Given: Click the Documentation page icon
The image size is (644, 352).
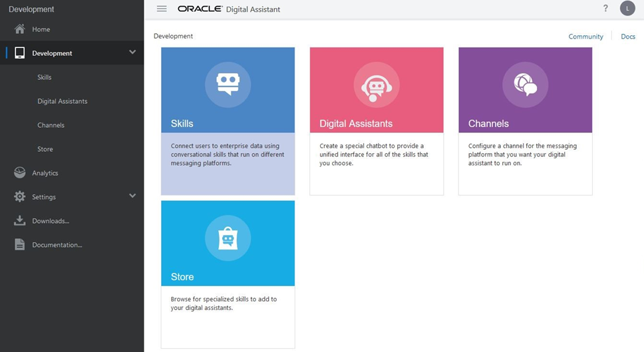Looking at the screenshot, I should pyautogui.click(x=19, y=244).
